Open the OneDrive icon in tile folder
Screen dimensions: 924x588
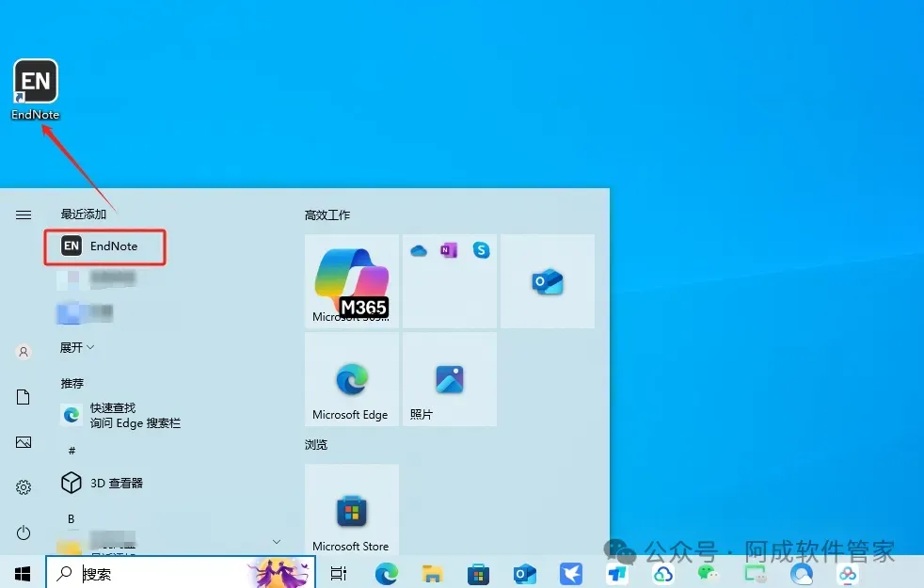click(419, 251)
